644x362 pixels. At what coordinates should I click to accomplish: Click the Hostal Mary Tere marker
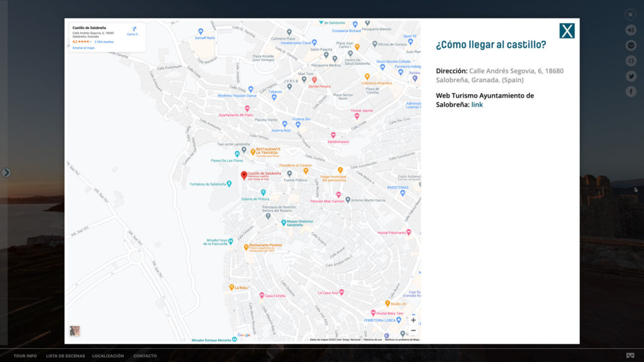coord(374,313)
